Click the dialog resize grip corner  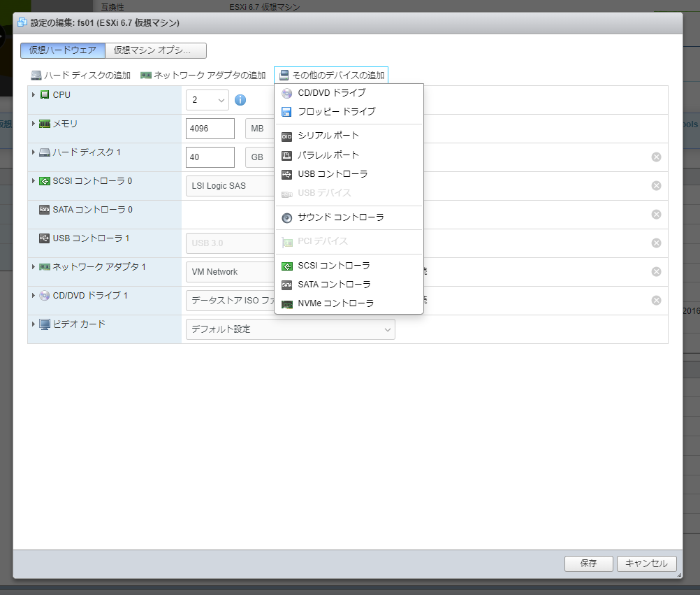679,575
